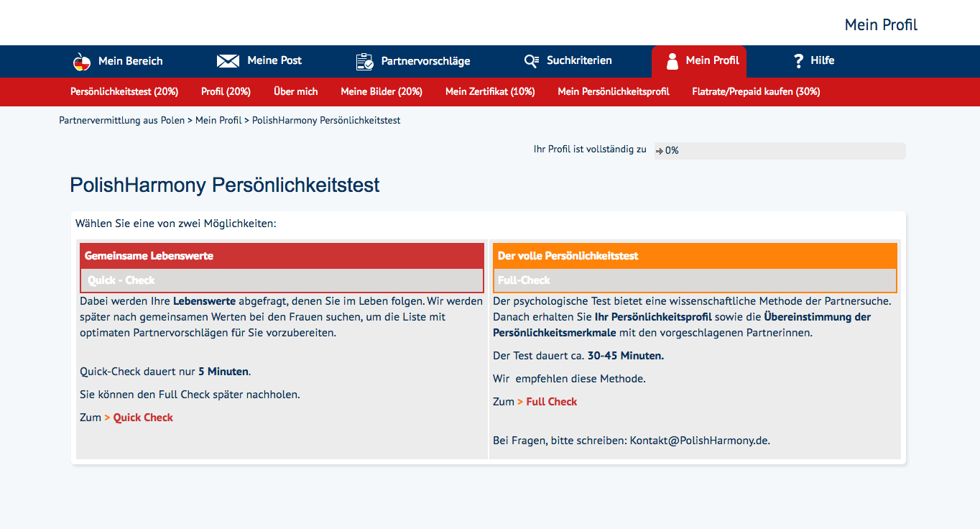Click text Wir empfehlen diese Methode
980x529 pixels.
point(569,379)
